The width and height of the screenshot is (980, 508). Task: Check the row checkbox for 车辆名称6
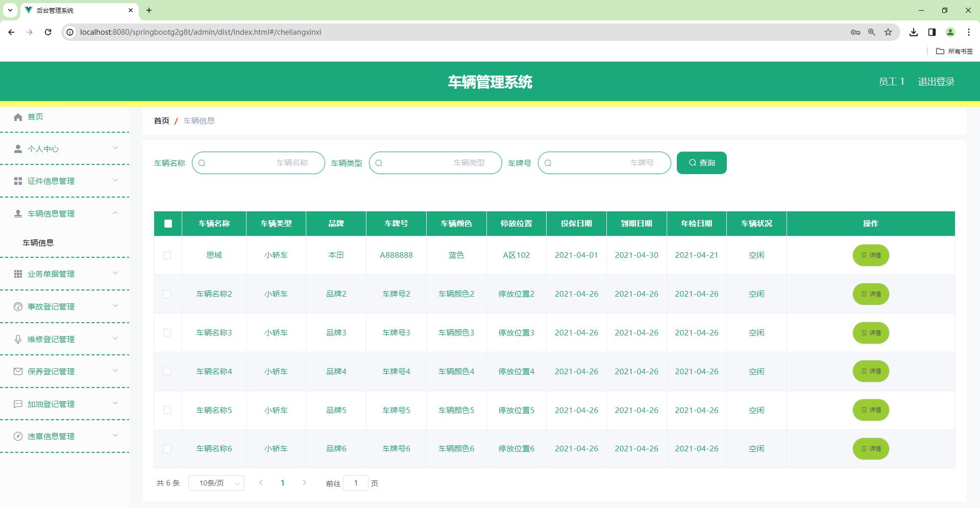[x=167, y=449]
